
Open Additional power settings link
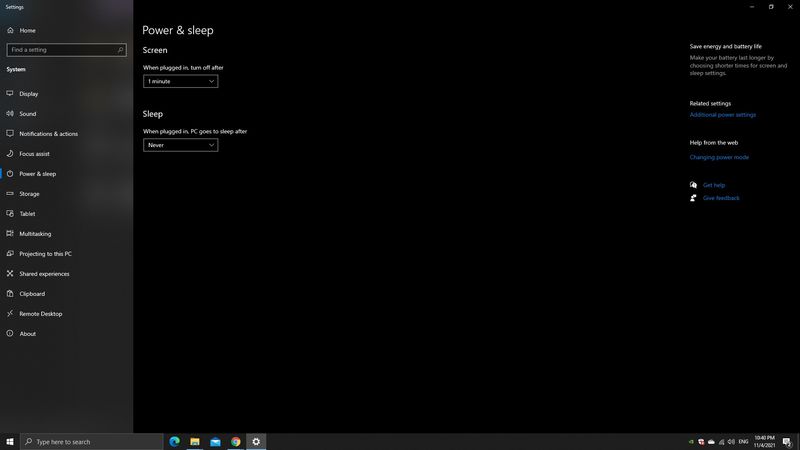(x=722, y=115)
